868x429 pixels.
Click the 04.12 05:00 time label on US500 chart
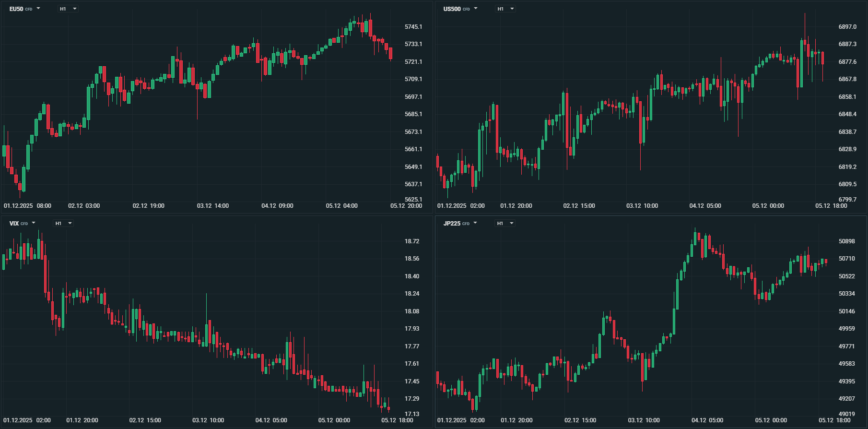pyautogui.click(x=705, y=206)
